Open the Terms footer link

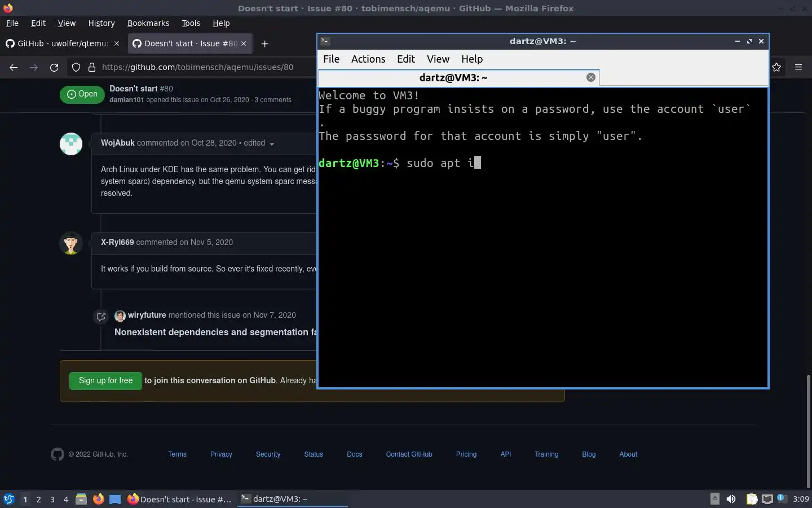click(x=177, y=454)
